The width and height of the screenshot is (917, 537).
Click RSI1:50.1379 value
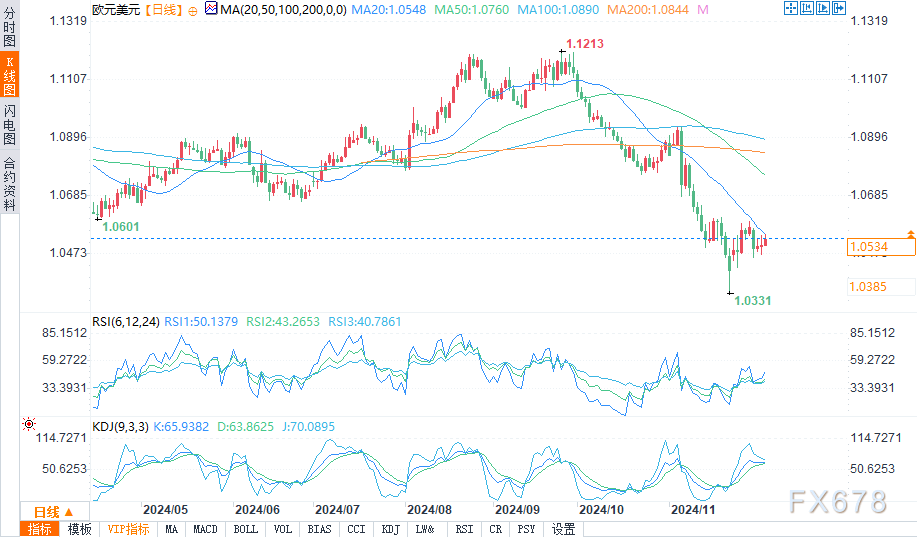201,322
